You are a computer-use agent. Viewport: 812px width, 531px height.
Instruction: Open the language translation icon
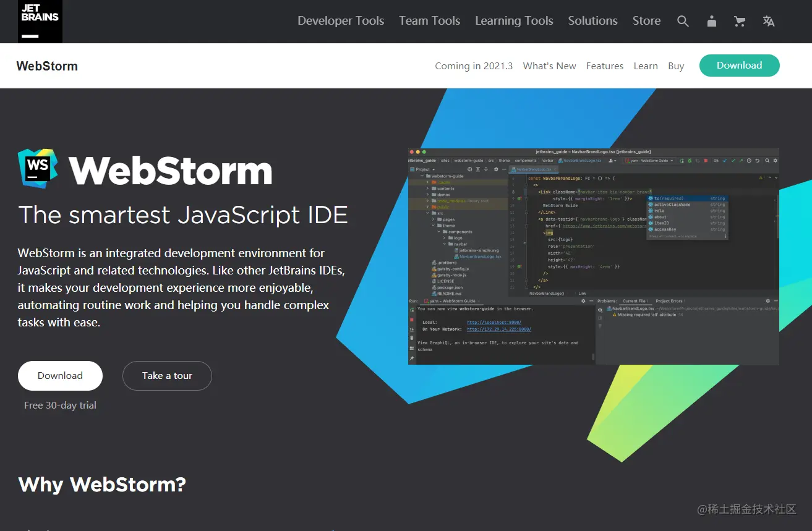[769, 21]
